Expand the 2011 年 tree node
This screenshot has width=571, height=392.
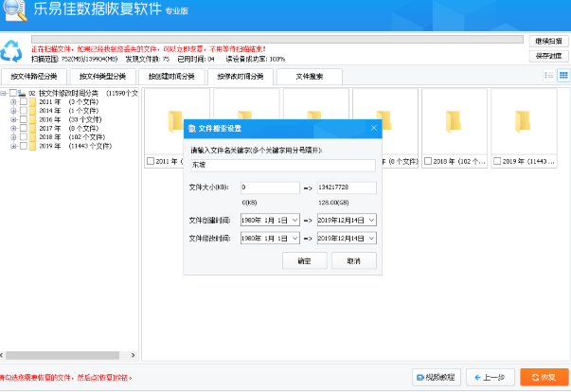click(x=13, y=102)
